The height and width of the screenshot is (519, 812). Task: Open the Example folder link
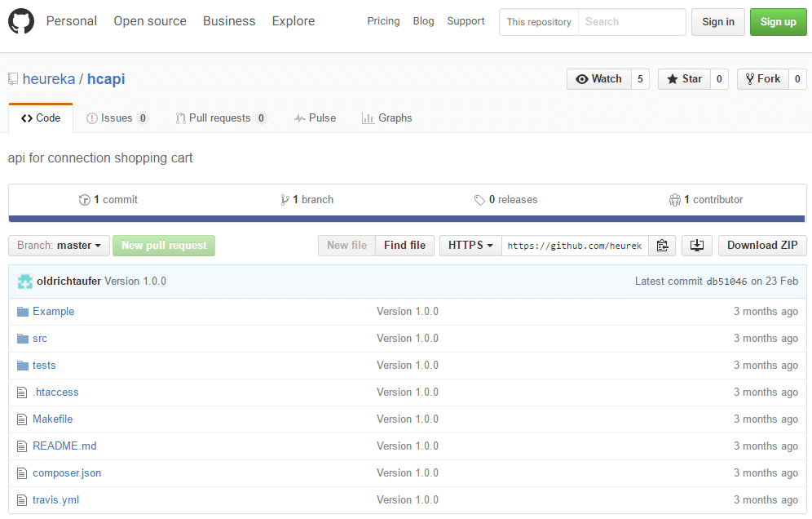click(53, 312)
